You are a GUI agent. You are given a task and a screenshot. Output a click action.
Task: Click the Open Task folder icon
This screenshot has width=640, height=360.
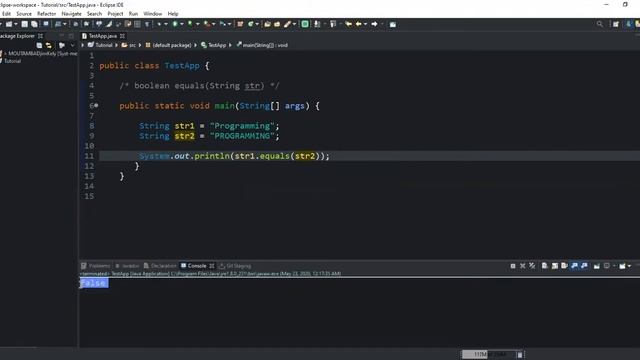pyautogui.click(x=277, y=24)
